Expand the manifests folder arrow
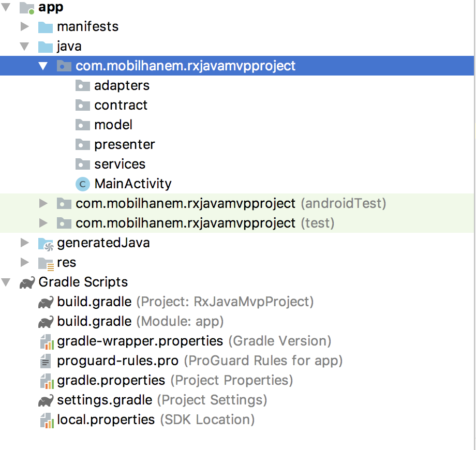Image resolution: width=476 pixels, height=450 pixels. [25, 26]
